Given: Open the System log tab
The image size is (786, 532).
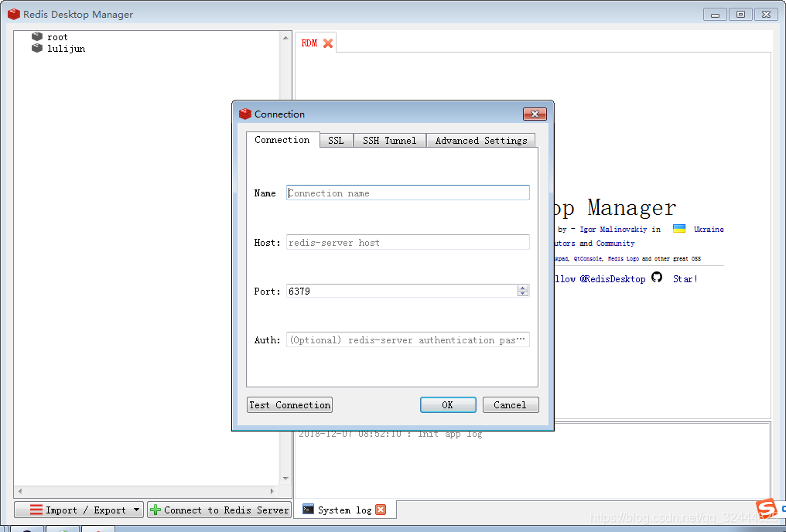Looking at the screenshot, I should pos(344,510).
